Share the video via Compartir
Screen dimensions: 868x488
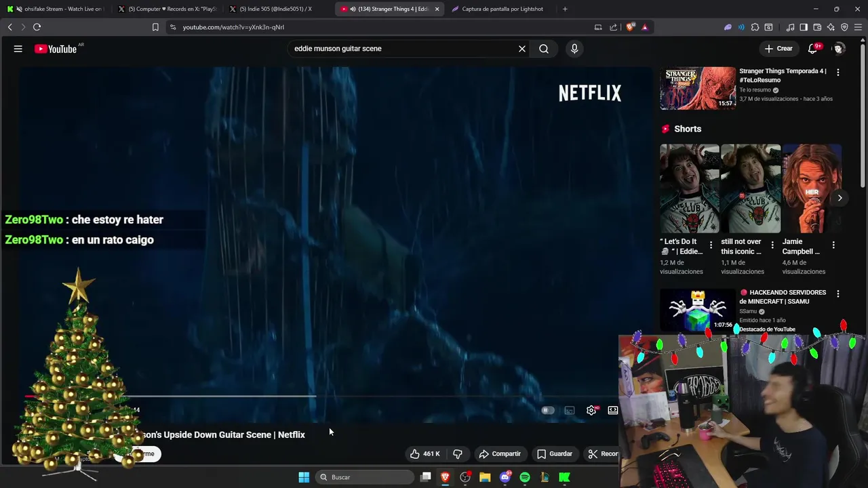(x=500, y=453)
